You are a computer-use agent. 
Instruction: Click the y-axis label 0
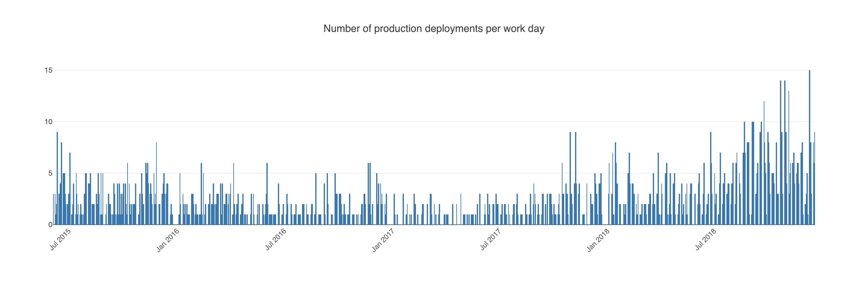50,225
